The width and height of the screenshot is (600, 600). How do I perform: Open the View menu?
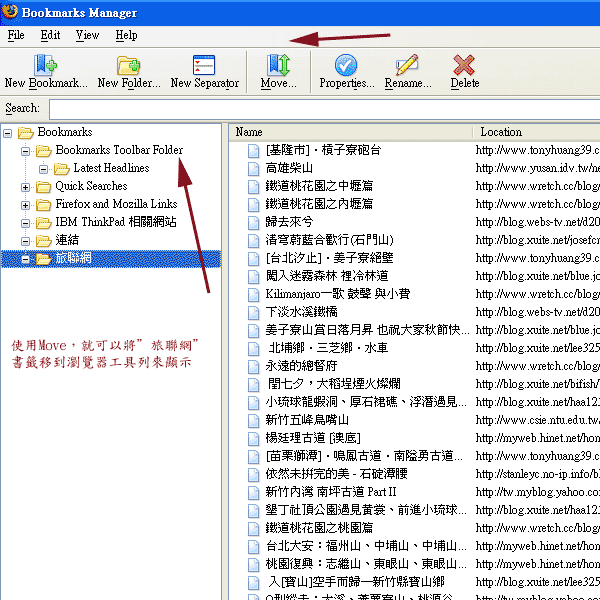click(x=87, y=35)
